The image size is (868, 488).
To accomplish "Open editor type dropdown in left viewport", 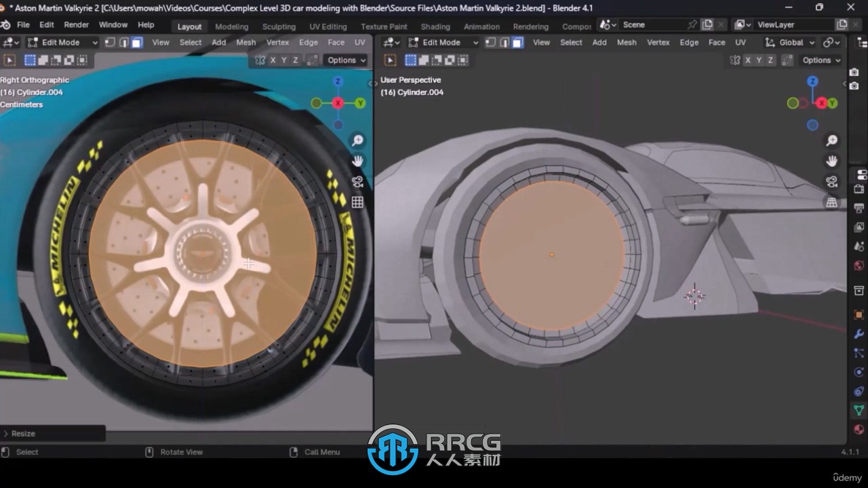I will (12, 42).
